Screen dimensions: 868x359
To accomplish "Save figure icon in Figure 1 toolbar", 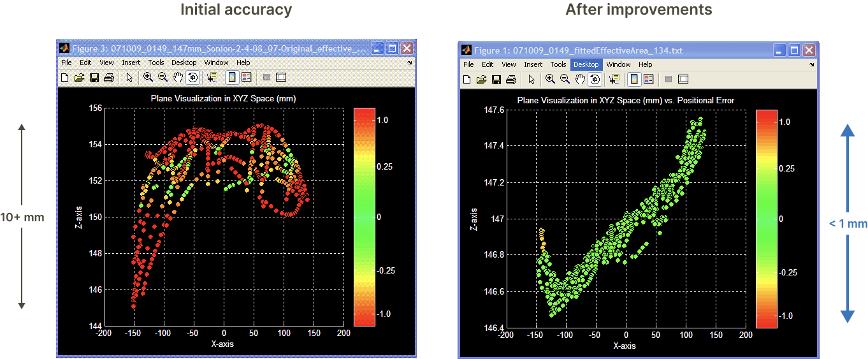I will coord(496,79).
